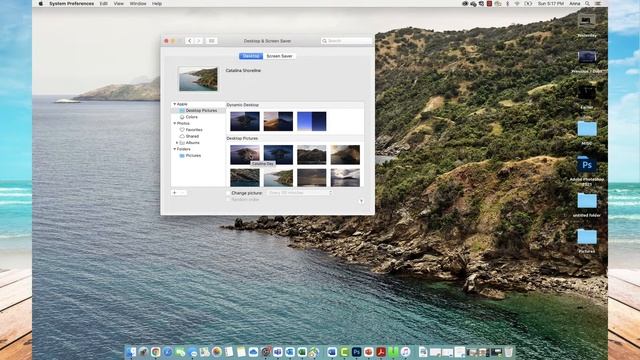Image resolution: width=640 pixels, height=360 pixels.
Task: Switch to the Desktop tab
Action: coord(251,56)
